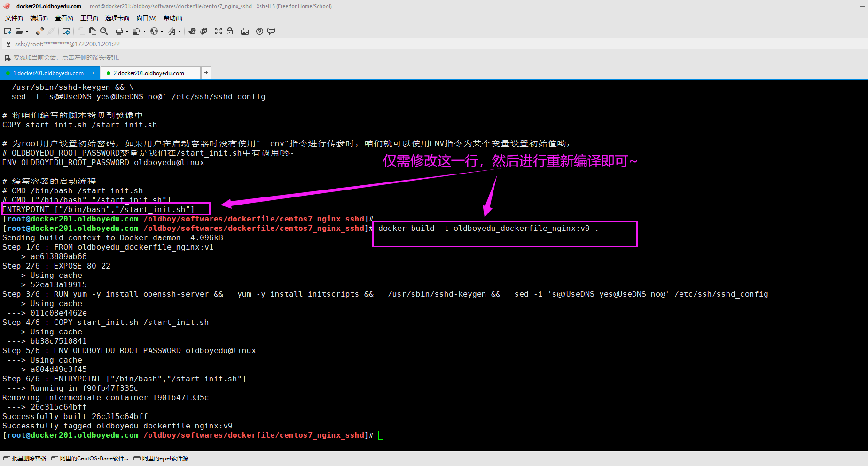Viewport: 868px width, 466px height.
Task: Open session Properties gear icon
Action: [66, 31]
